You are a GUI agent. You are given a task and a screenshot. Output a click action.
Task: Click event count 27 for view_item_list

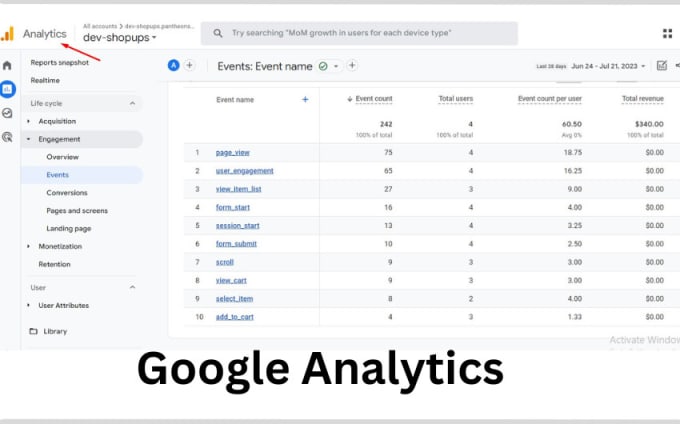tap(388, 189)
